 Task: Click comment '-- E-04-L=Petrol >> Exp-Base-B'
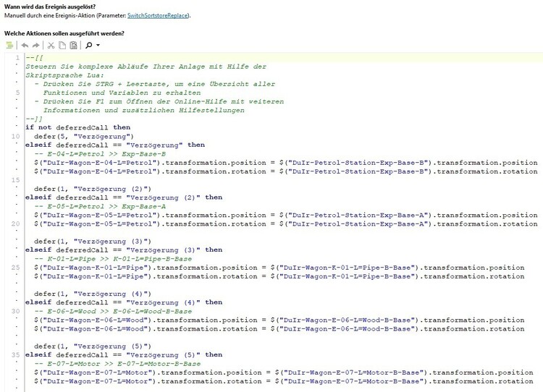point(100,154)
